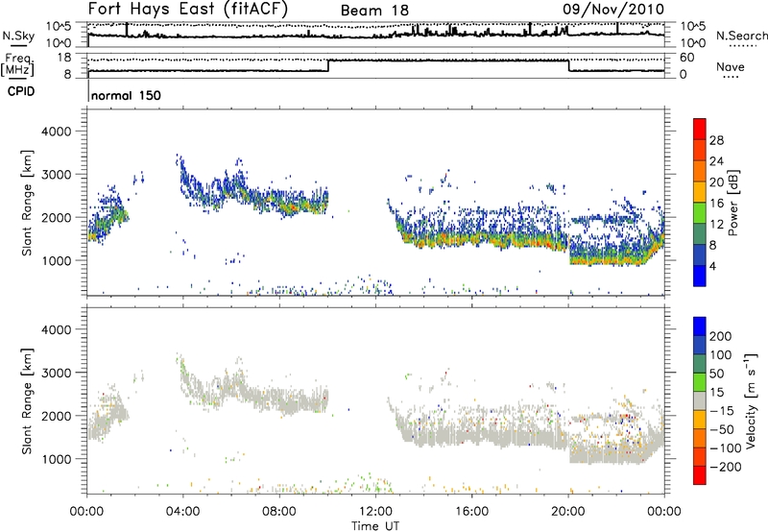Click the 'Power [dB]' colorbar label
Viewport: 768px width, 532px height.
point(732,203)
